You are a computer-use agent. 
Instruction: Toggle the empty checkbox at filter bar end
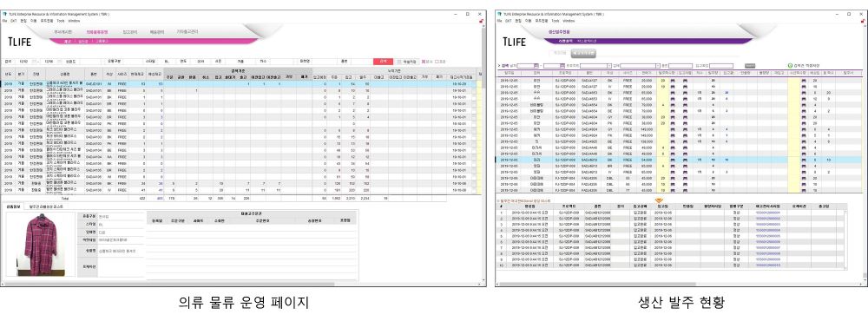click(x=437, y=62)
